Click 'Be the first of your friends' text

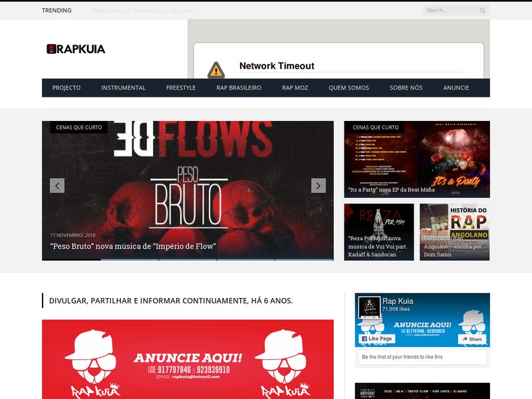point(402,357)
